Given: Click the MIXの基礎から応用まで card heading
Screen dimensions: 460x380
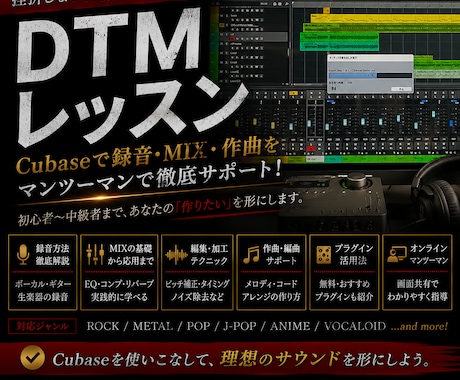Looking at the screenshot, I should coord(131,254).
